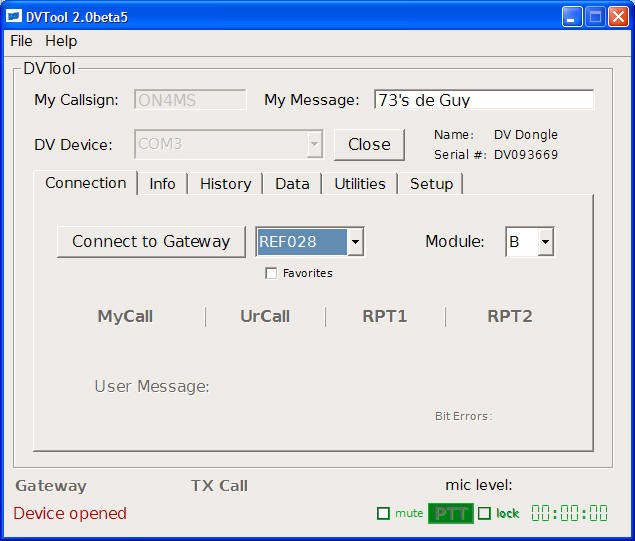This screenshot has width=635, height=541.
Task: Go to the Setup tab
Action: pyautogui.click(x=431, y=184)
